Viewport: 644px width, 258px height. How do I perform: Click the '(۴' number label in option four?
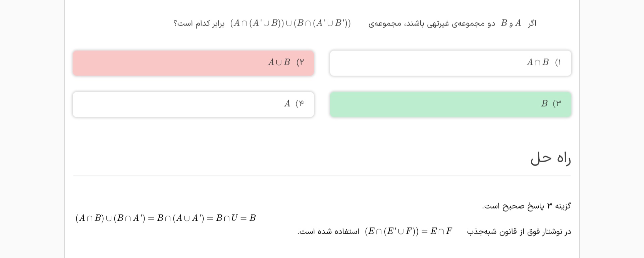click(x=300, y=103)
